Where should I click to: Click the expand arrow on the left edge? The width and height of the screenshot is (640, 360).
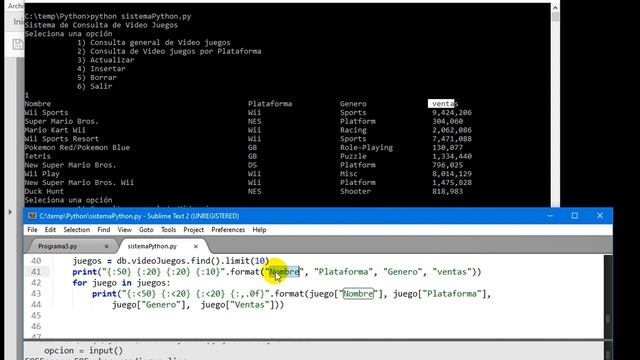[x=10, y=212]
